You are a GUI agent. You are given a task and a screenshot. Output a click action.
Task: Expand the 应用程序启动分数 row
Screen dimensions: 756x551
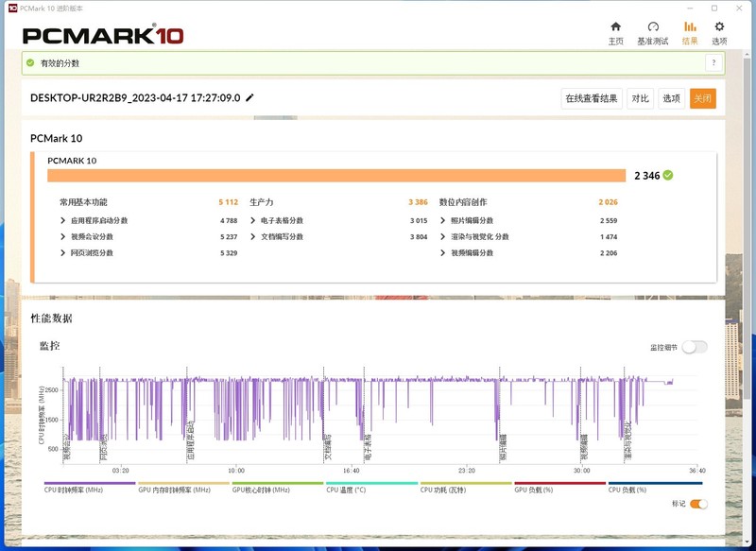tap(63, 220)
